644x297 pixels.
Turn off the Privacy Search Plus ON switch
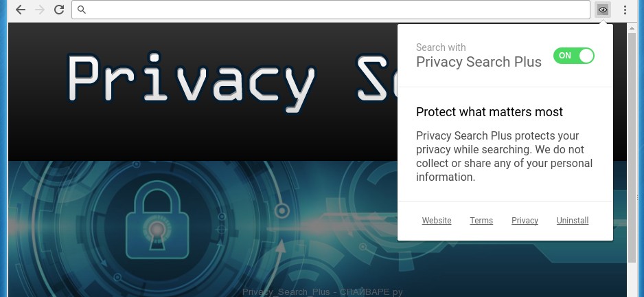[573, 56]
